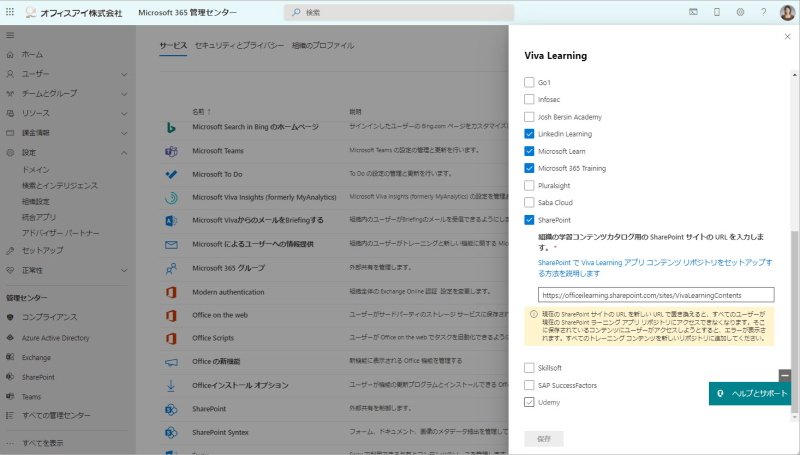This screenshot has height=455, width=800.
Task: Switch to the セキュリティとプライバシー tab
Action: [x=239, y=45]
